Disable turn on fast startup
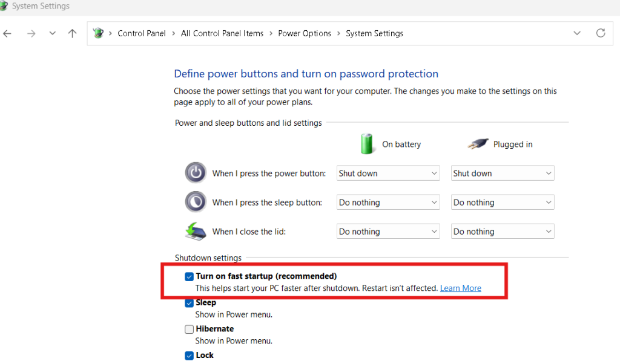This screenshot has height=364, width=620. [189, 276]
